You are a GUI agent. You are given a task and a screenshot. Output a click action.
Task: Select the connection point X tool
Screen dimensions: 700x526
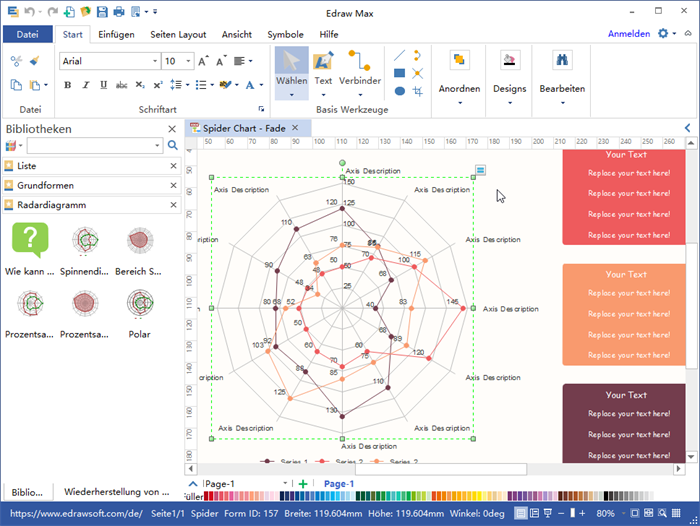[x=417, y=73]
